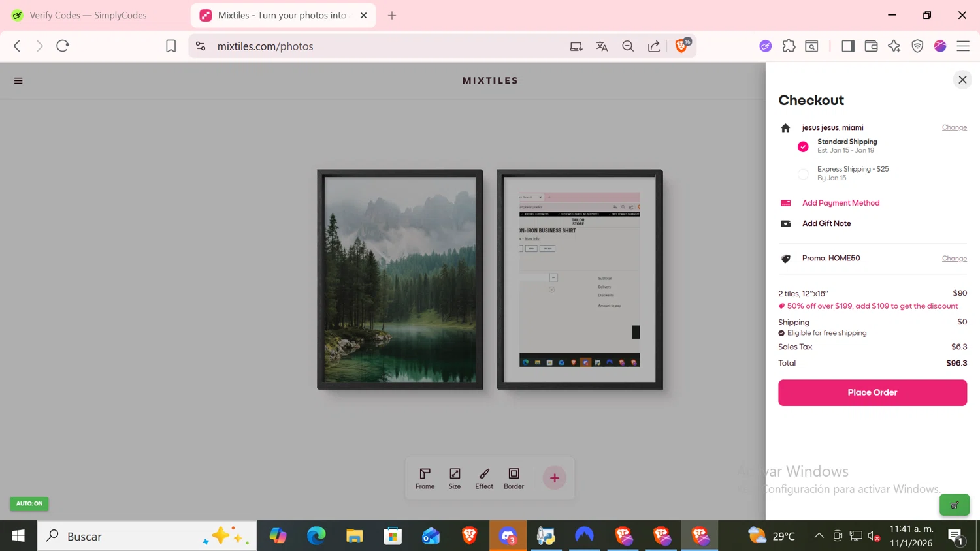Change the HOME50 promo code
Image resolution: width=980 pixels, height=551 pixels.
954,259
